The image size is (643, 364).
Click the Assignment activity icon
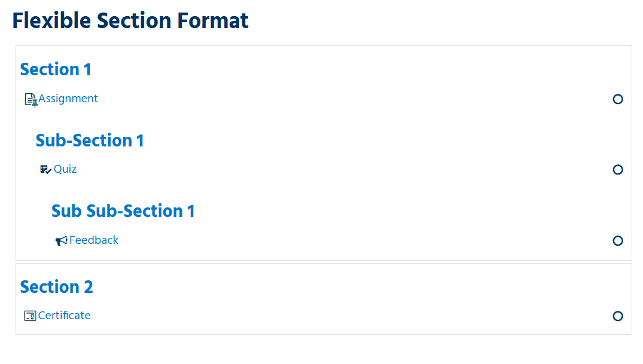tap(31, 99)
